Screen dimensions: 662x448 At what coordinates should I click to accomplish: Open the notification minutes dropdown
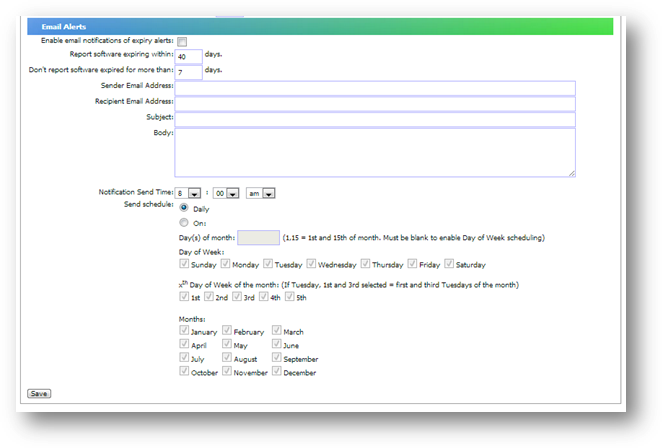[x=226, y=193]
